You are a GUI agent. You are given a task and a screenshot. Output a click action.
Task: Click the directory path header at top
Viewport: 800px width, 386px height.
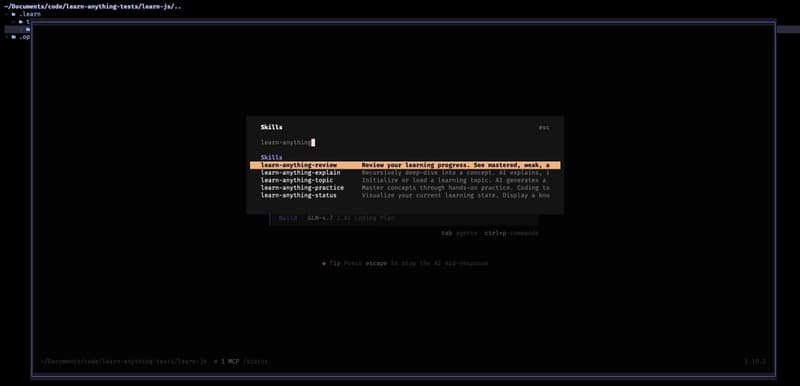click(93, 7)
